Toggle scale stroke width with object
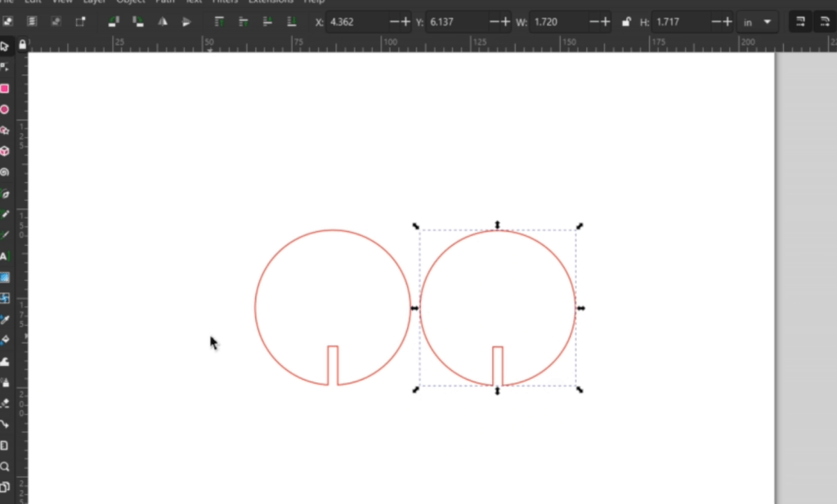This screenshot has height=504, width=837. [799, 22]
